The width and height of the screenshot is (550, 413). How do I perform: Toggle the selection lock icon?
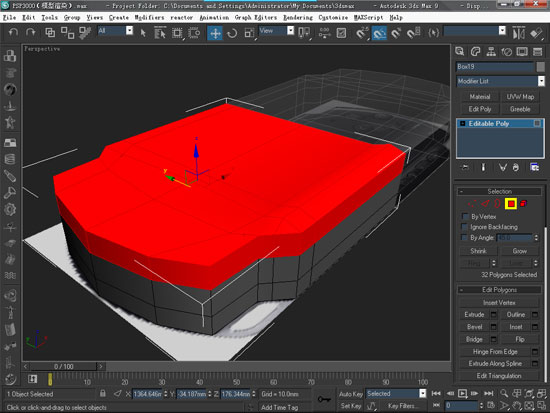coord(103,393)
